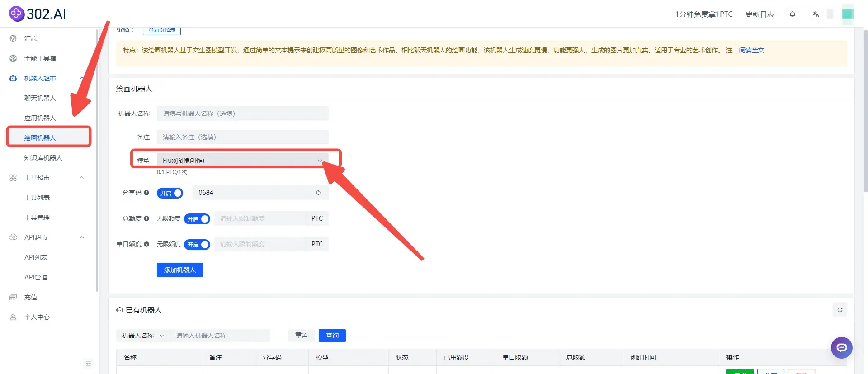Toggle the 分享码 开启 switch
Image resolution: width=868 pixels, height=374 pixels.
point(170,193)
